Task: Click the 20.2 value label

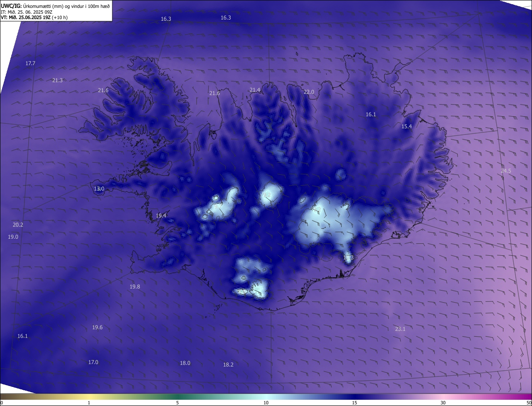Action: click(18, 225)
